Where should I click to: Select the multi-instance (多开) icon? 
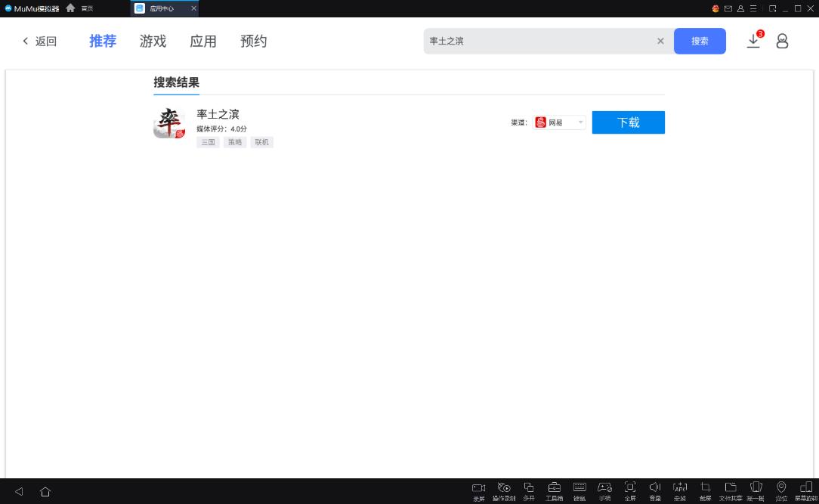[x=529, y=489]
